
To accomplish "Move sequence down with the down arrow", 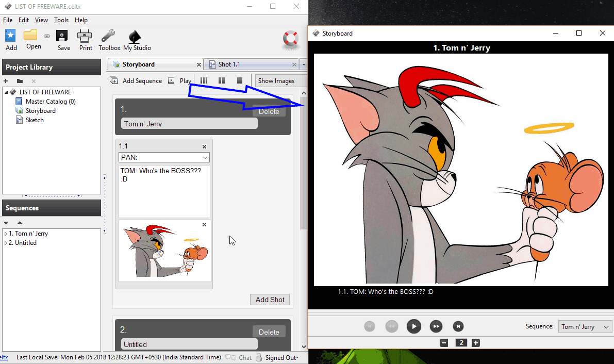I will pos(6,223).
